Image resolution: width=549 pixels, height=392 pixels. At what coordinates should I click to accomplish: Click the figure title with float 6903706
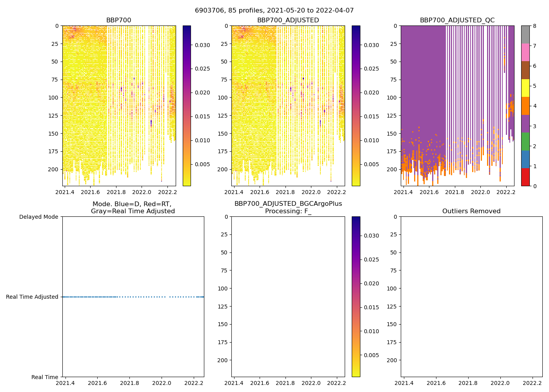[274, 11]
